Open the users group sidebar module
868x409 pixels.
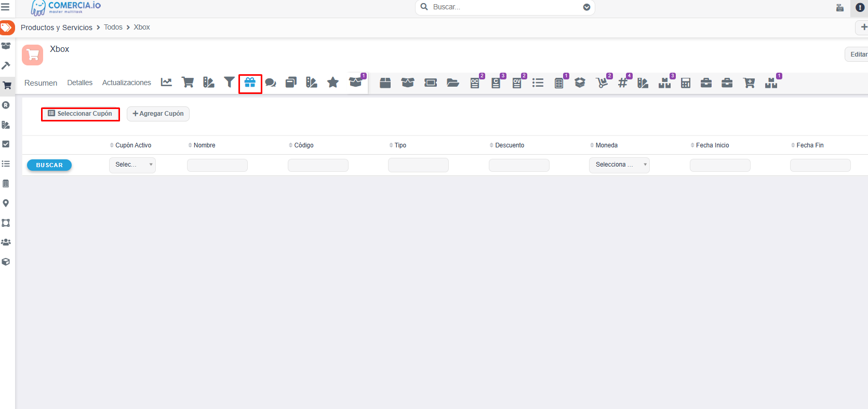click(6, 242)
